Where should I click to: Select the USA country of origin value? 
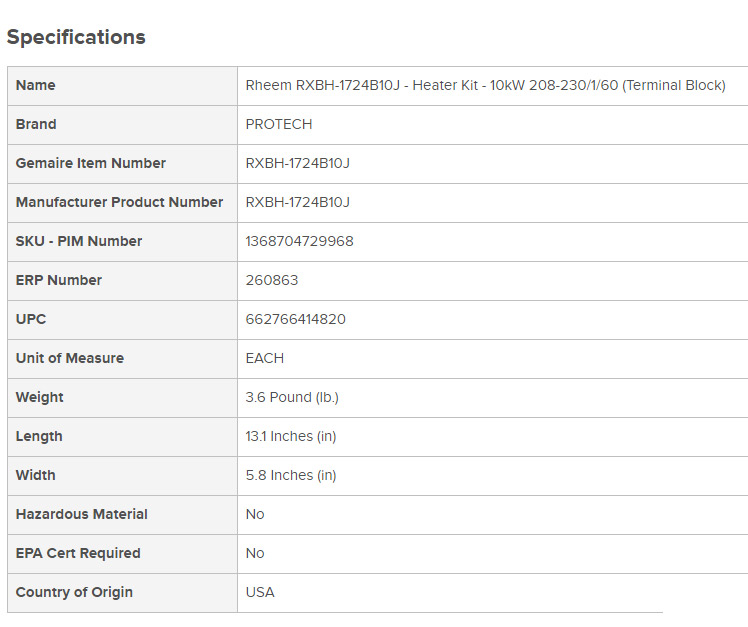260,592
